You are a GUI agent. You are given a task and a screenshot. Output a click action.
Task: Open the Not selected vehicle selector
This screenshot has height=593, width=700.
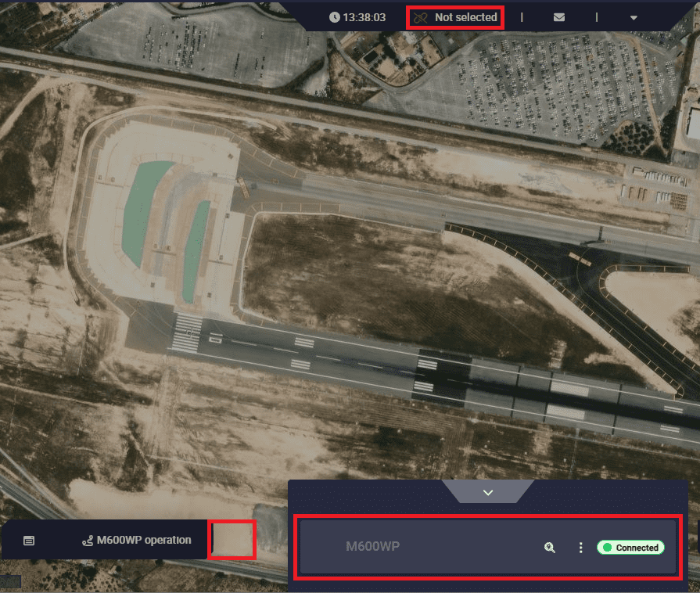point(465,17)
